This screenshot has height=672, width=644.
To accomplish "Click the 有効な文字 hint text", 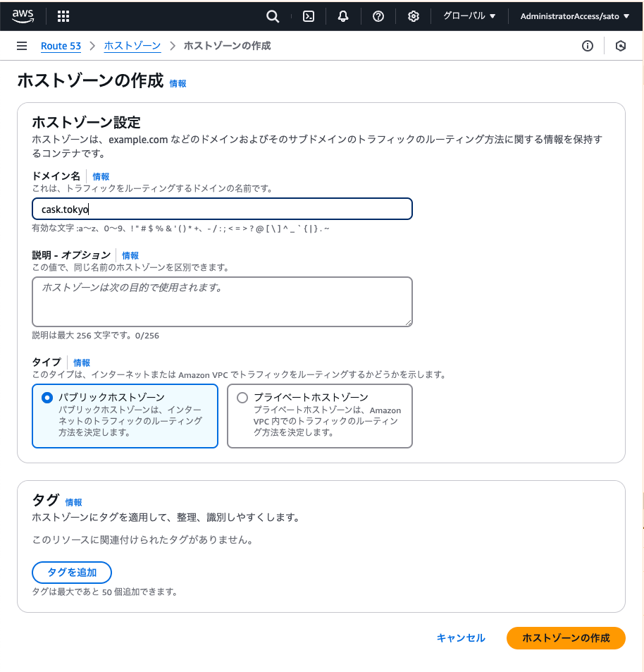I will coord(180,228).
